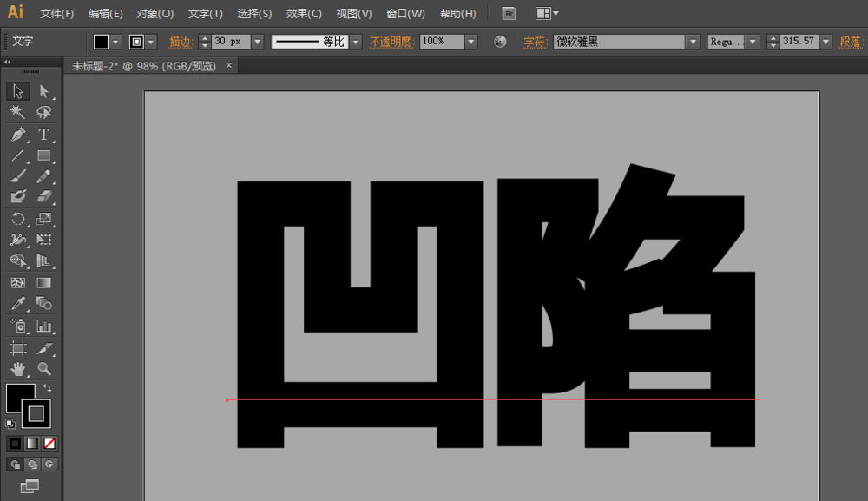Open the 效果(C) menu
This screenshot has width=868, height=501.
click(x=304, y=14)
